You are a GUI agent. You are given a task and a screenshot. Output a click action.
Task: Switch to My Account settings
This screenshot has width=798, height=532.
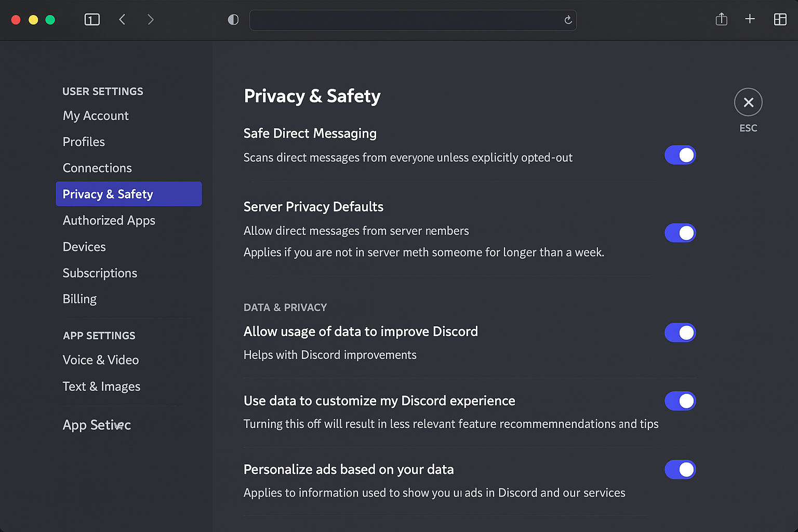coord(96,115)
